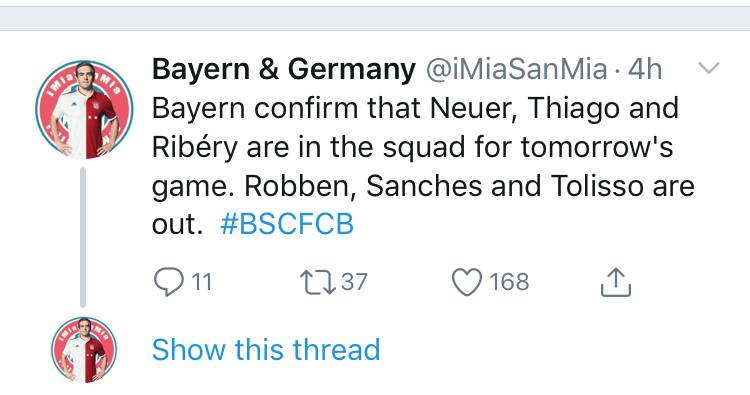Open the Bayern & Germany display name
The image size is (750, 395).
[x=284, y=69]
